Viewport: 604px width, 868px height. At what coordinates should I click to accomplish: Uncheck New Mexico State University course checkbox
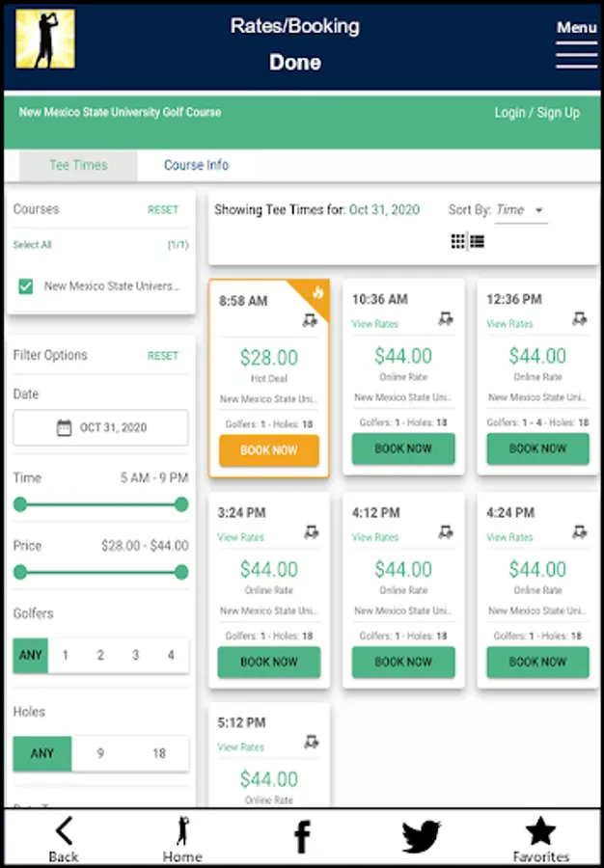pyautogui.click(x=26, y=286)
